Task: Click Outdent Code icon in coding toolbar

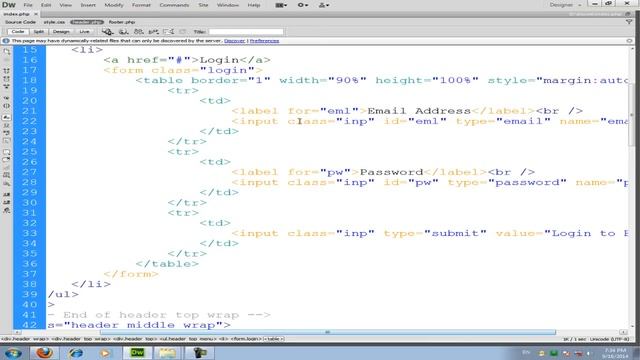Action: point(7,202)
